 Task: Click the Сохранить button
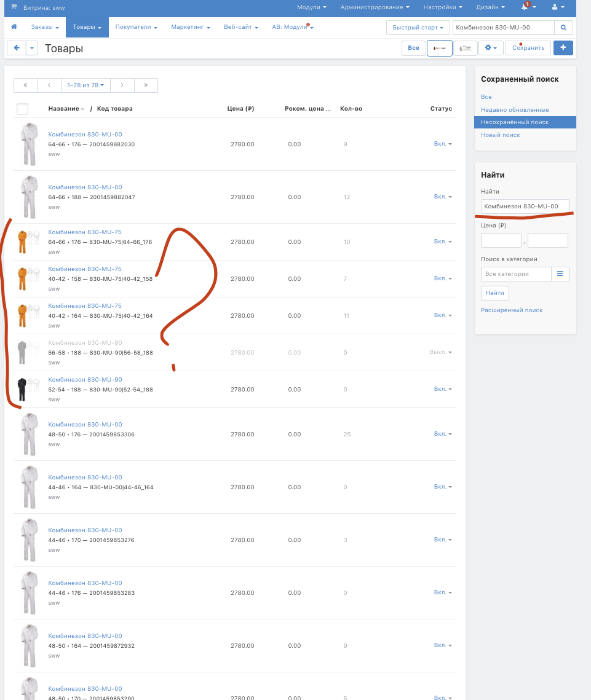(528, 48)
